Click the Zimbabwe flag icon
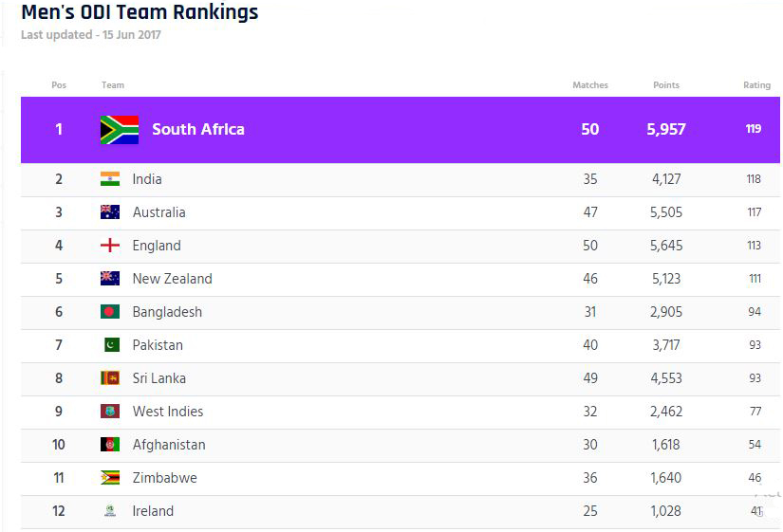This screenshot has width=783, height=532. click(x=110, y=478)
